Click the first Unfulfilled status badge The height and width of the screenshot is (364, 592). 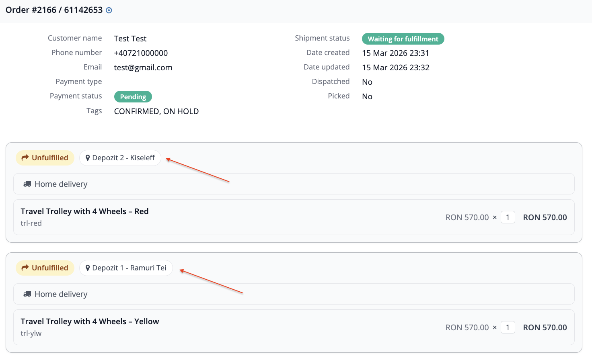tap(45, 158)
